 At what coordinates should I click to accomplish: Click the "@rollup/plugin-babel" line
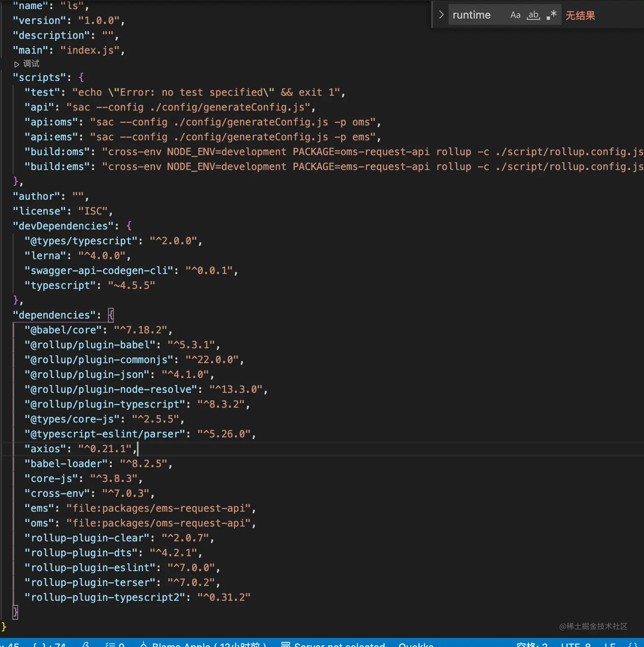click(x=122, y=345)
